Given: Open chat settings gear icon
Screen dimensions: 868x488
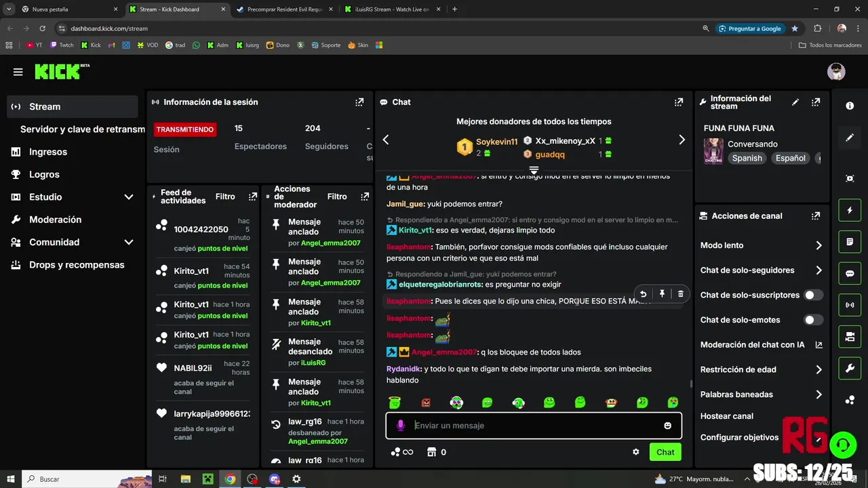Looking at the screenshot, I should click(x=636, y=452).
